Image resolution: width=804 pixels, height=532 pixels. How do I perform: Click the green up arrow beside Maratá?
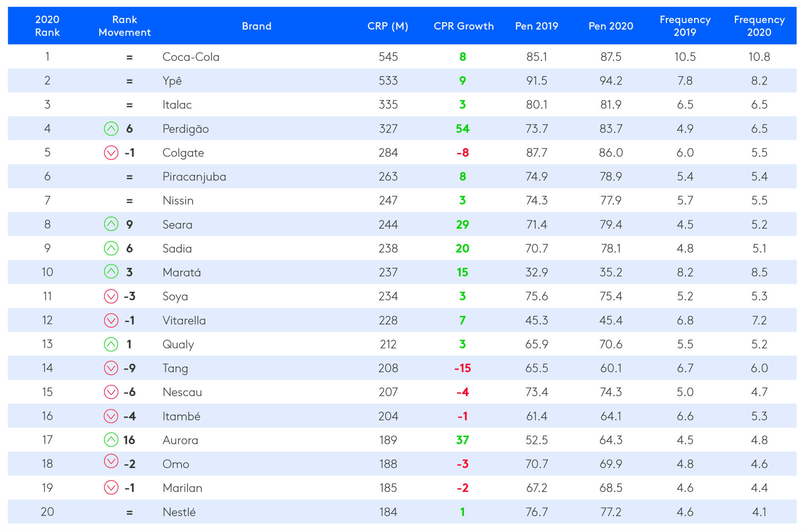[111, 272]
